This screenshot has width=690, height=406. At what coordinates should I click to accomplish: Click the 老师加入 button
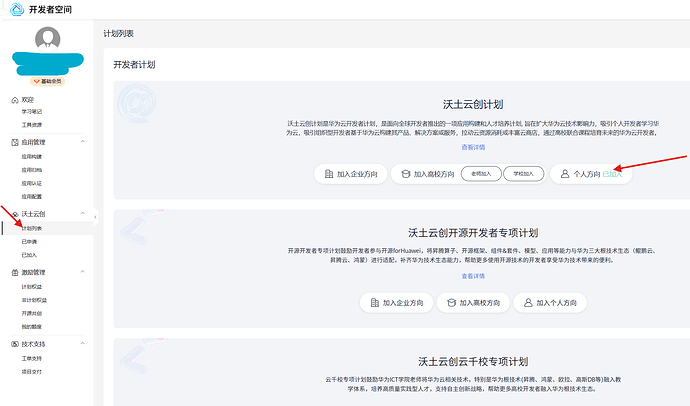pyautogui.click(x=481, y=174)
